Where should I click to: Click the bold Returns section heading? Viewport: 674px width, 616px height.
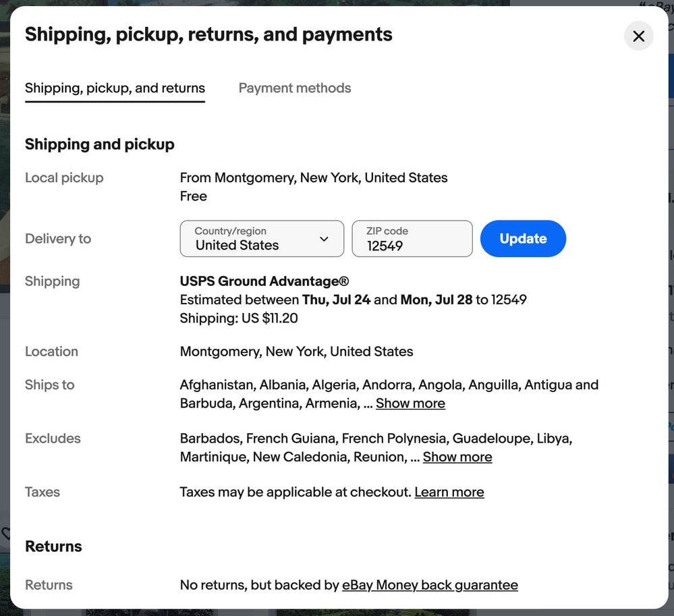pyautogui.click(x=53, y=547)
